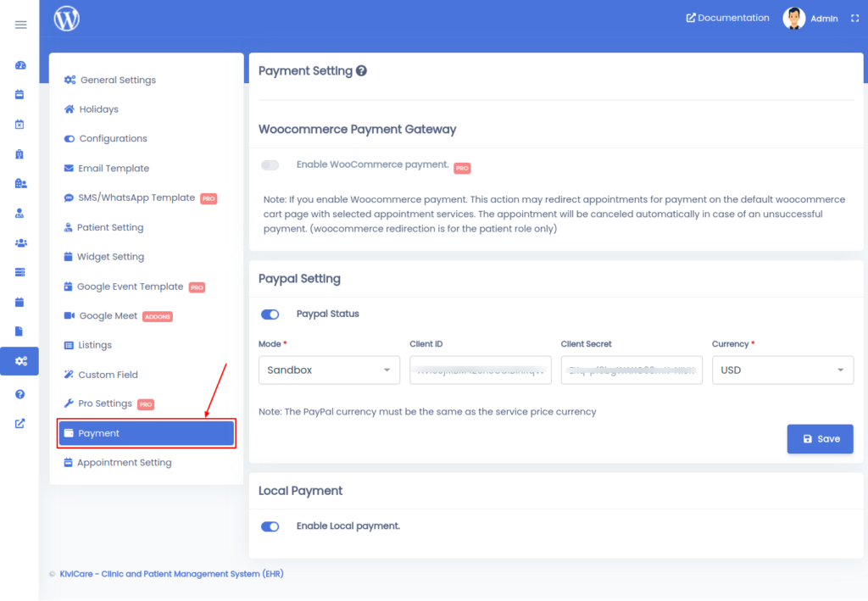Viewport: 868px width, 601px height.
Task: Open Configurations menu item
Action: (x=105, y=138)
